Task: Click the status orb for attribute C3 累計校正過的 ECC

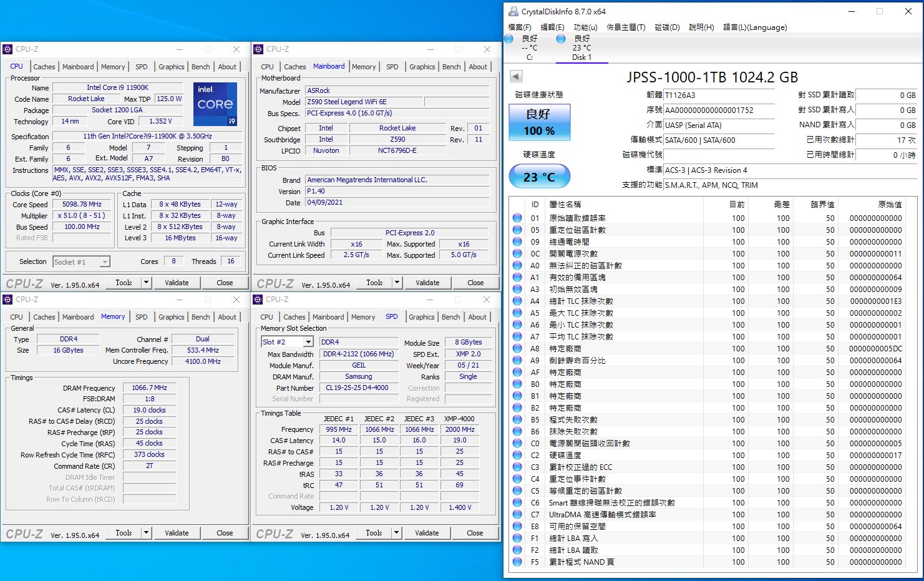Action: click(x=517, y=467)
